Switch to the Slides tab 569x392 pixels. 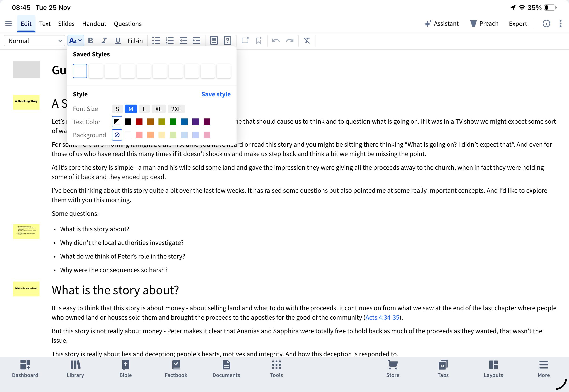pyautogui.click(x=66, y=24)
